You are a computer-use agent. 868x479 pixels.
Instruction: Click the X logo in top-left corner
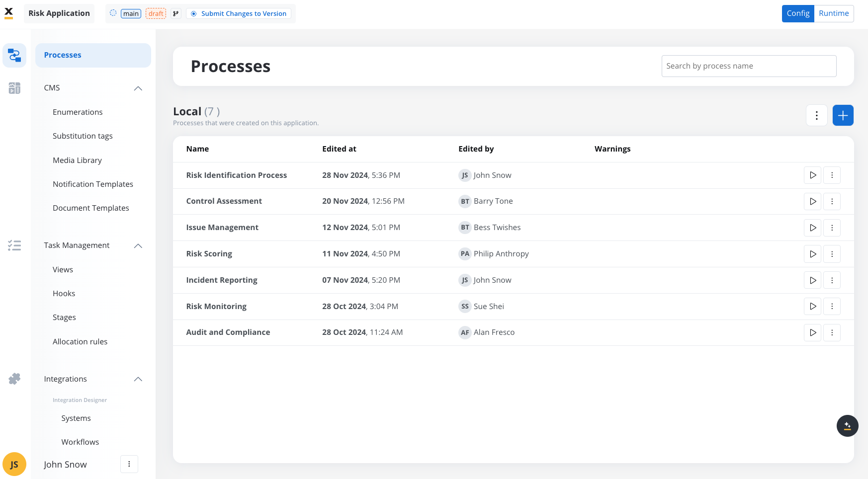coord(8,13)
